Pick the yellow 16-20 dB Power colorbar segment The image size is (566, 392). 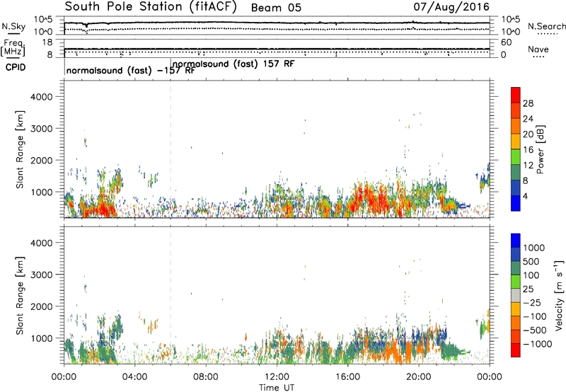pyautogui.click(x=516, y=142)
